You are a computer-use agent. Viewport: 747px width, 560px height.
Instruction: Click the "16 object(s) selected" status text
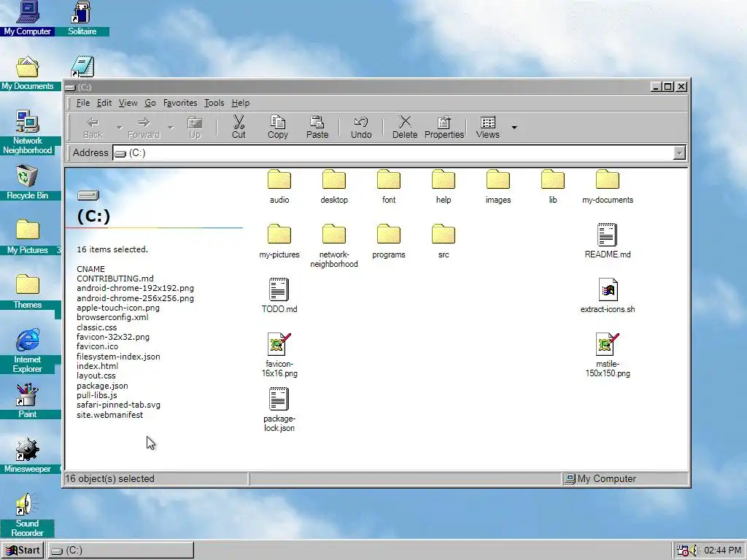point(109,478)
